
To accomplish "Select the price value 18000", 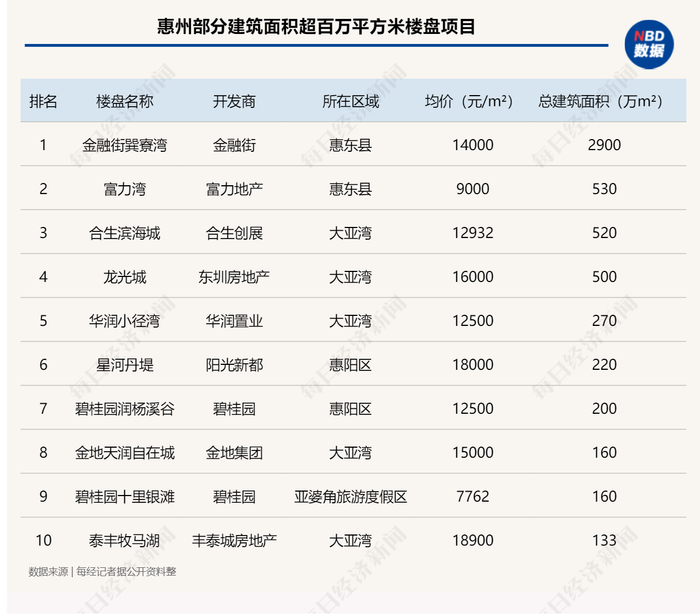I will coord(473,365).
